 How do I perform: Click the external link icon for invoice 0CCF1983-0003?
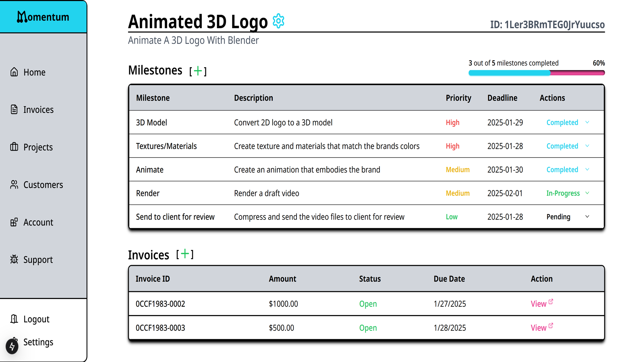point(551,326)
